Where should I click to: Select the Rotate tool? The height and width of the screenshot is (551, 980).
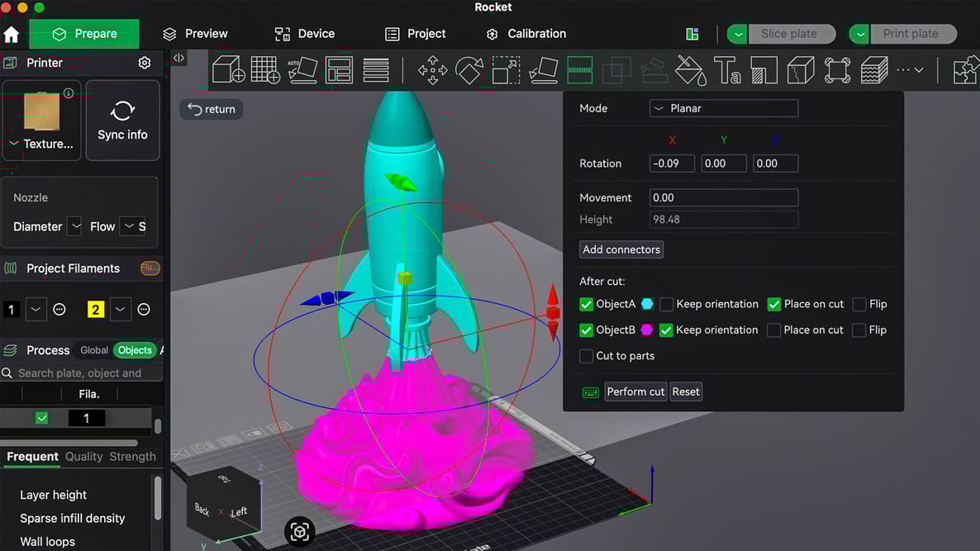click(469, 69)
